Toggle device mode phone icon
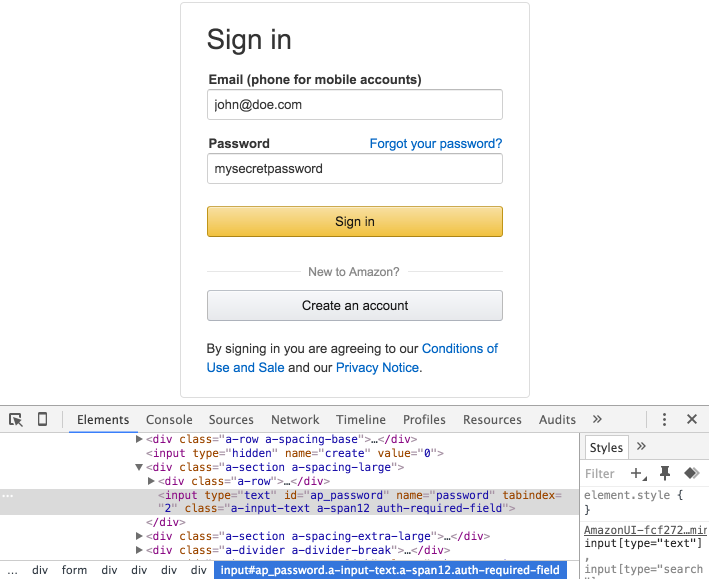 click(x=42, y=420)
